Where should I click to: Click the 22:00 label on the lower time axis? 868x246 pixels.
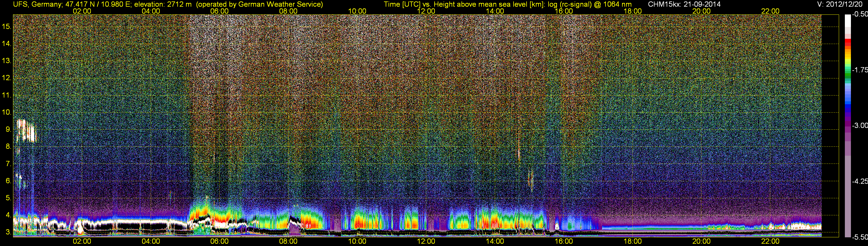(770, 241)
